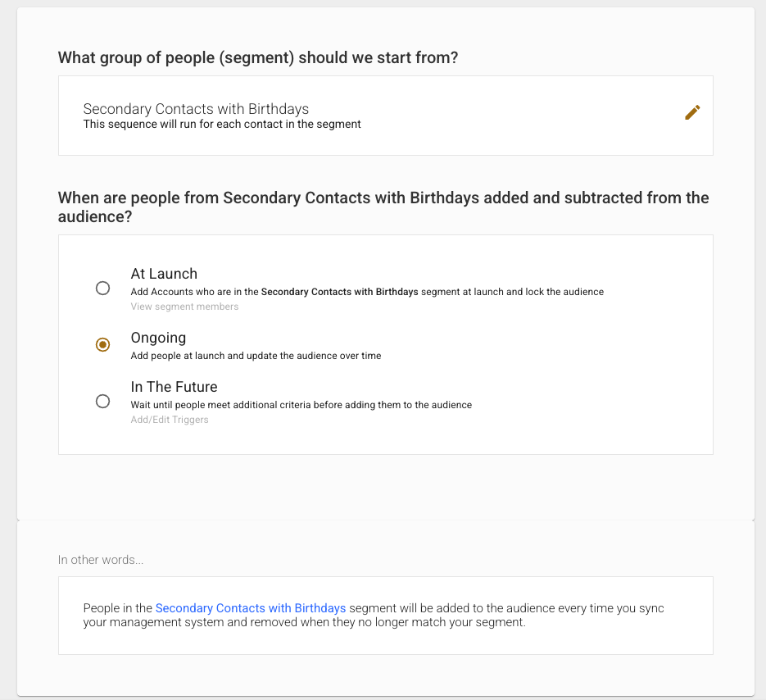Screen dimensions: 766x700
Task: Follow the blue Secondary Contacts with Birthdays link
Action: click(250, 608)
